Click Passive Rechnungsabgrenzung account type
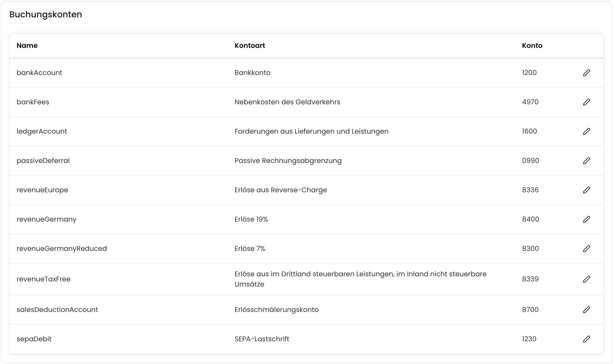Viewport: 613px width, 364px height. click(288, 161)
